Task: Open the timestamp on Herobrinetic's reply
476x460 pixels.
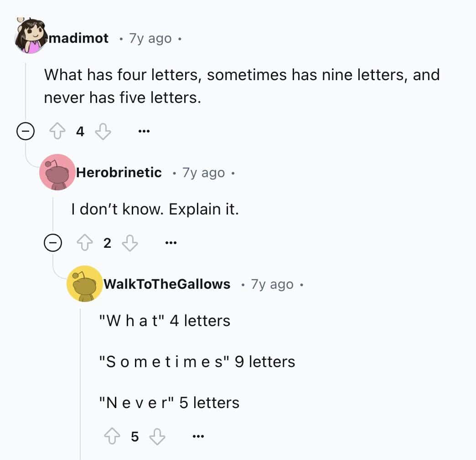Action: pyautogui.click(x=203, y=173)
